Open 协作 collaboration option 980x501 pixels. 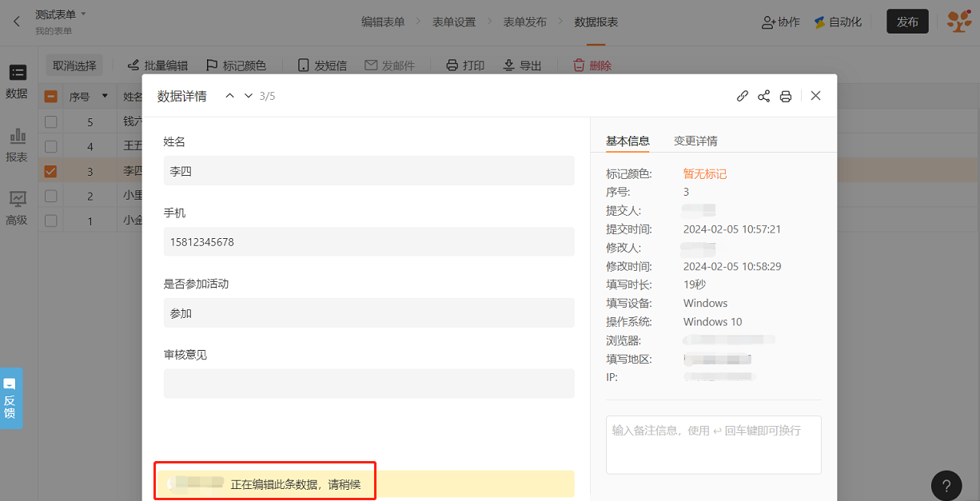pyautogui.click(x=780, y=22)
